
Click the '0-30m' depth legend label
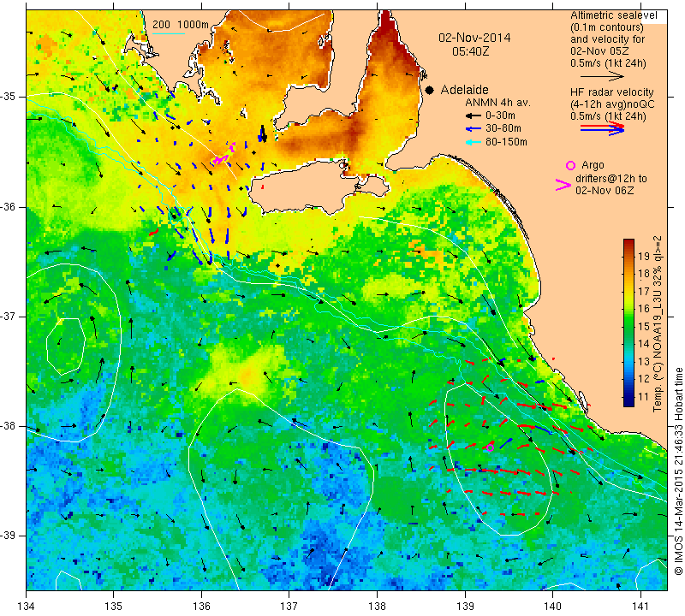(x=500, y=115)
